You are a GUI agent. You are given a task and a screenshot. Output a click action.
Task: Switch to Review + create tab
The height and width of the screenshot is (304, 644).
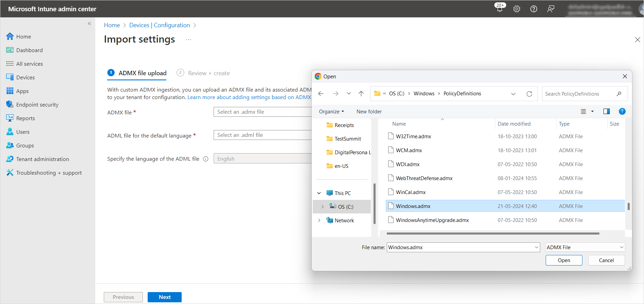209,73
